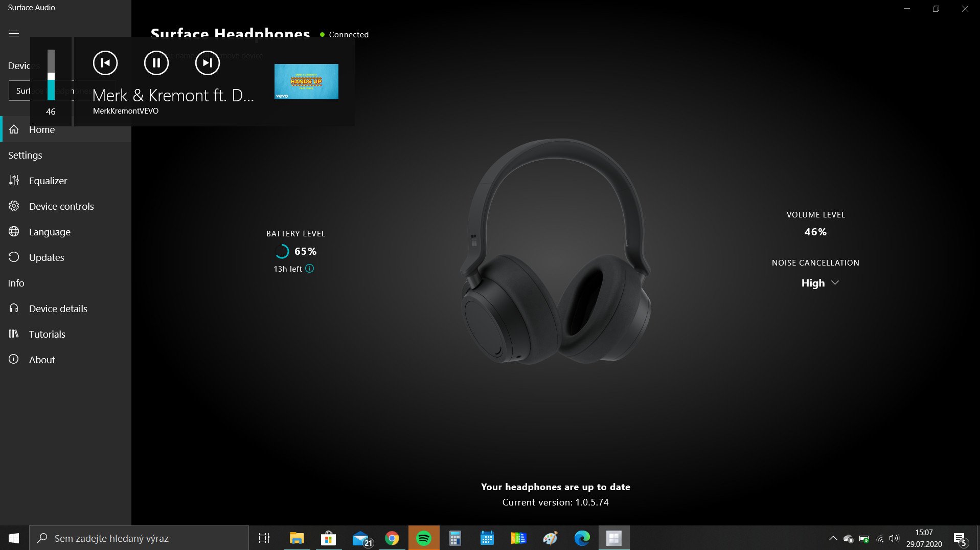The width and height of the screenshot is (980, 550).
Task: Open File Explorer from the taskbar
Action: click(x=297, y=538)
